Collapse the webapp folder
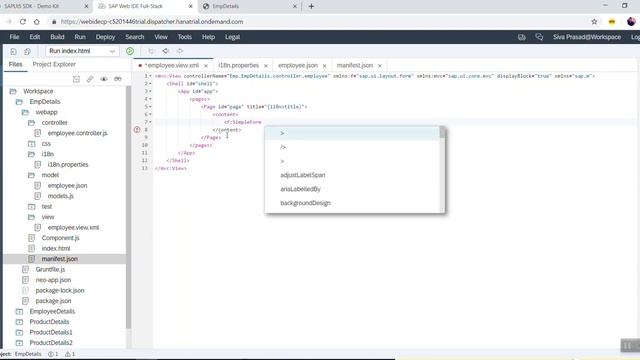640x360 pixels. (25, 112)
